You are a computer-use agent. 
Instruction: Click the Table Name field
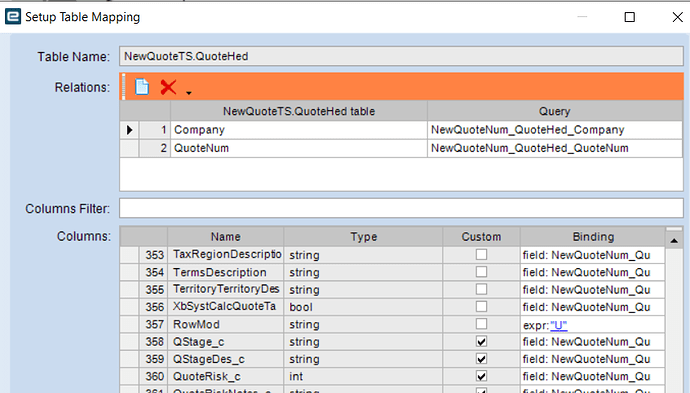(401, 56)
